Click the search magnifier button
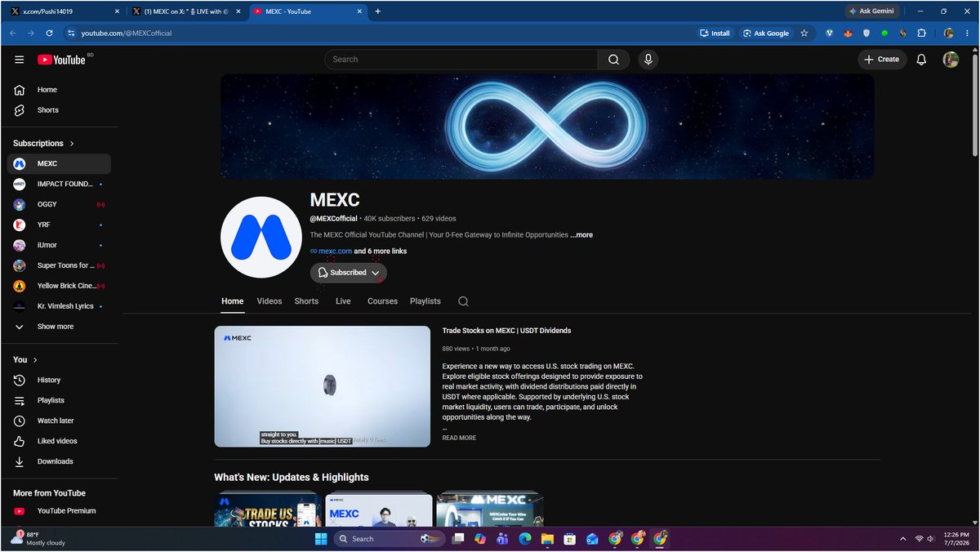This screenshot has width=980, height=552. 613,60
